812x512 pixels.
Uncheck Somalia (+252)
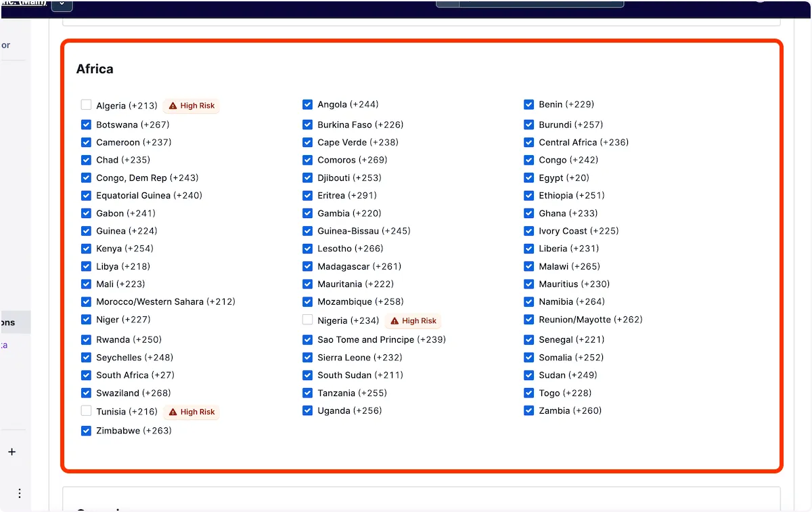[528, 357]
